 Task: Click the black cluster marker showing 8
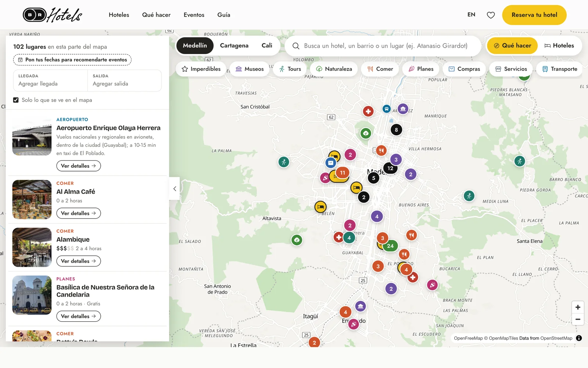[396, 130]
